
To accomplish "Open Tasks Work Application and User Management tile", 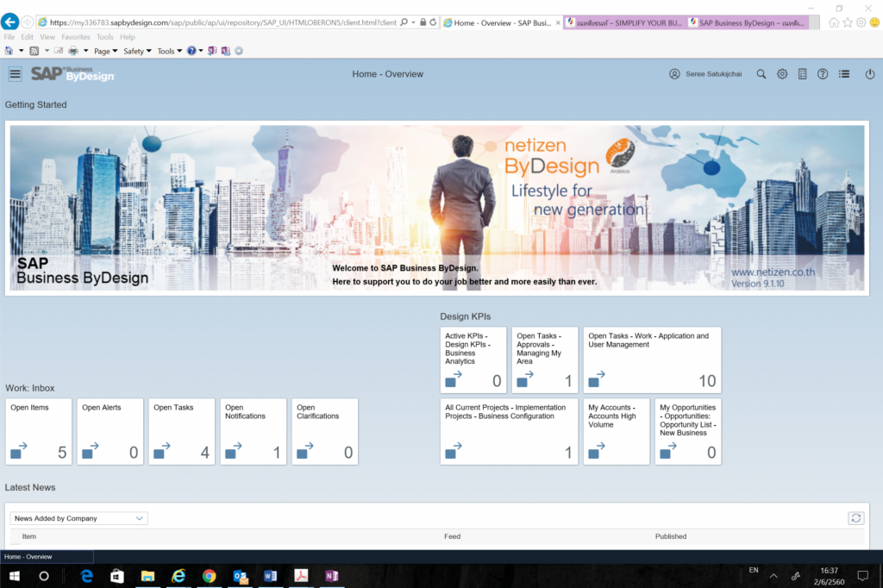I will pos(652,360).
